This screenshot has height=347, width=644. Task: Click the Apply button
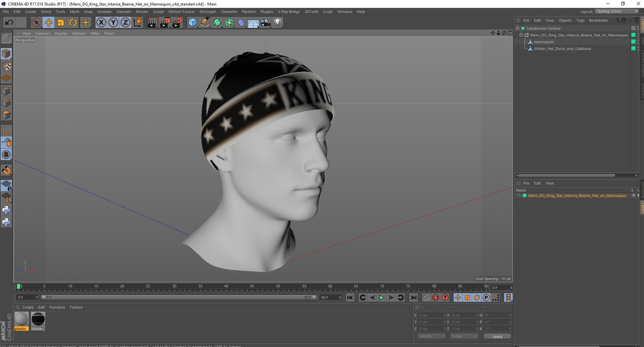tap(497, 336)
